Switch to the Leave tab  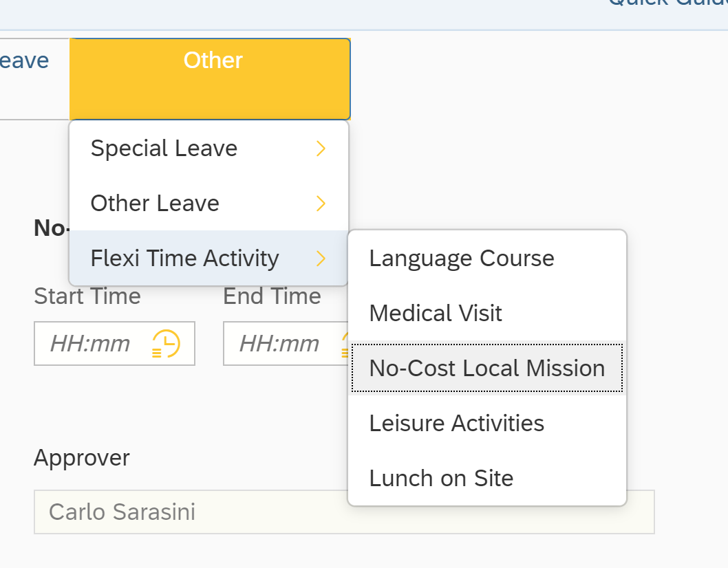click(25, 62)
